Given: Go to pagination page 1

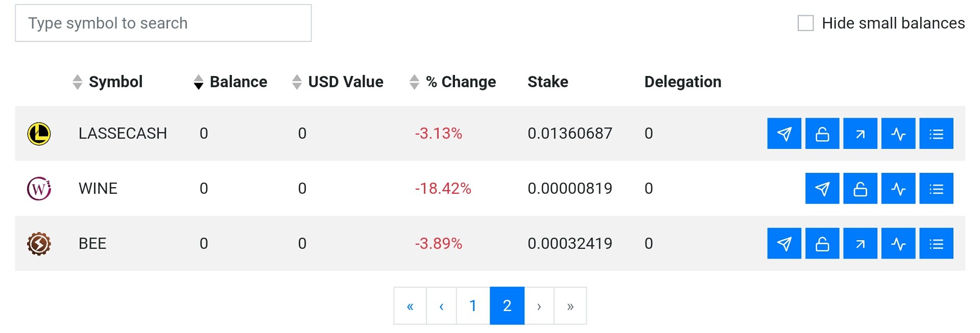Looking at the screenshot, I should pos(473,306).
